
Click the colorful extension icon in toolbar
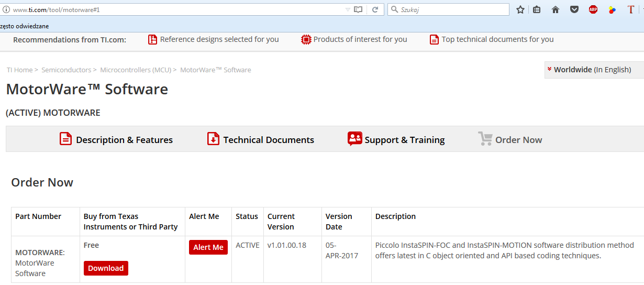(612, 9)
